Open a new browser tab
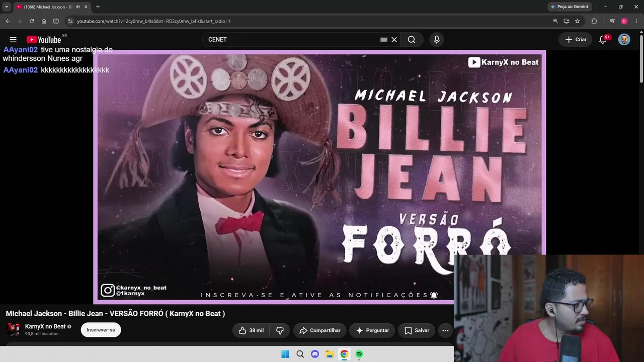This screenshot has height=362, width=644. (98, 7)
